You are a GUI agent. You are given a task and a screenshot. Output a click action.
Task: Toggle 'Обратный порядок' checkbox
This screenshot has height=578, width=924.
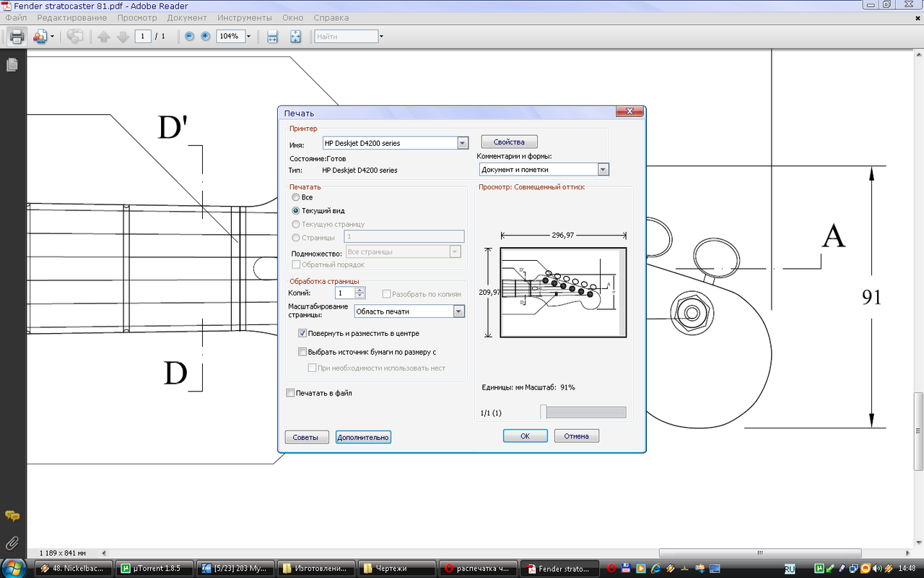296,265
